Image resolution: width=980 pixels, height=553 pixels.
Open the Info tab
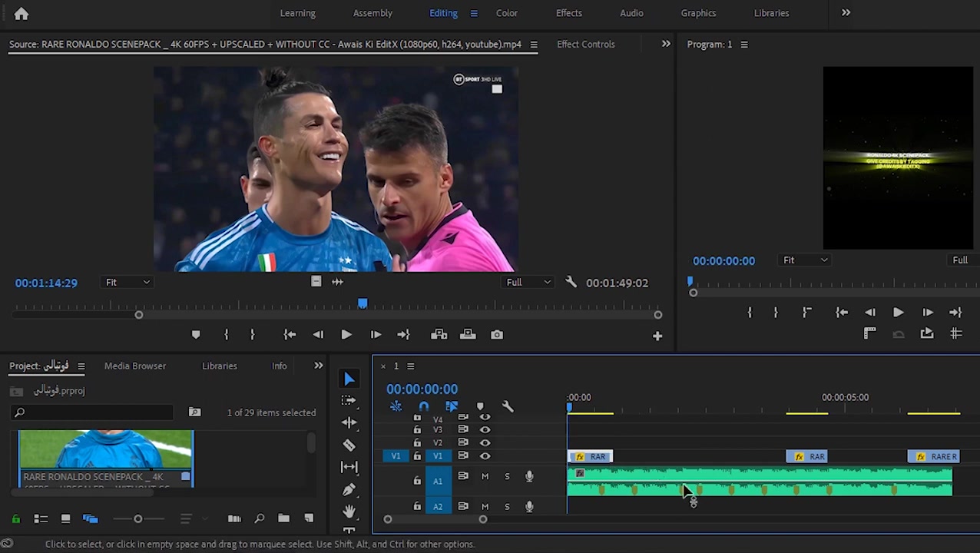tap(279, 366)
